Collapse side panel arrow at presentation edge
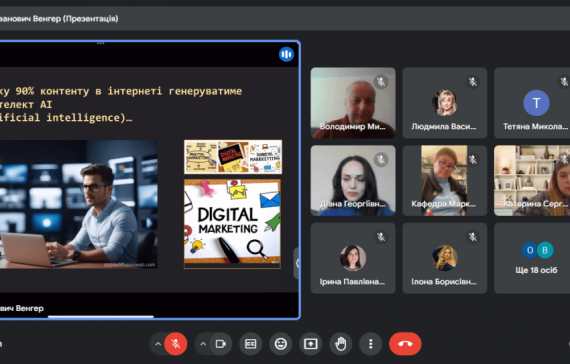The image size is (570, 364). click(297, 263)
